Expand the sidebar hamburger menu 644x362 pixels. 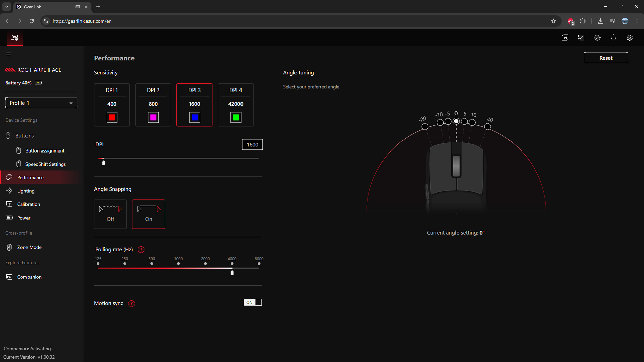[8, 54]
